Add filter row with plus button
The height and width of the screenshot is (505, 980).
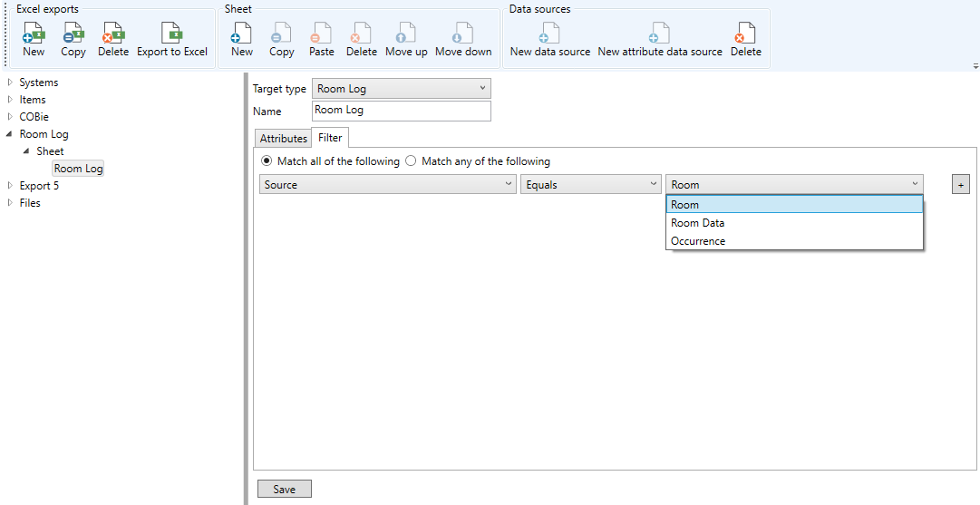point(960,185)
